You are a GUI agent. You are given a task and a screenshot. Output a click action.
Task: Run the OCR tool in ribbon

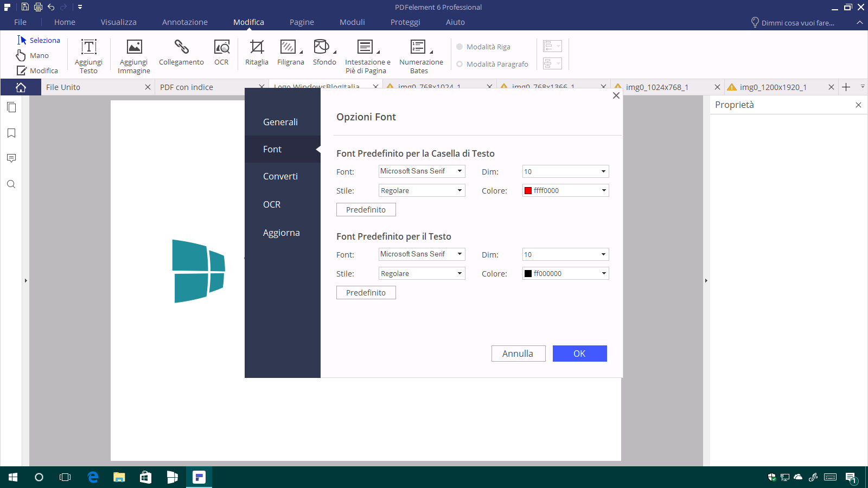(x=221, y=53)
